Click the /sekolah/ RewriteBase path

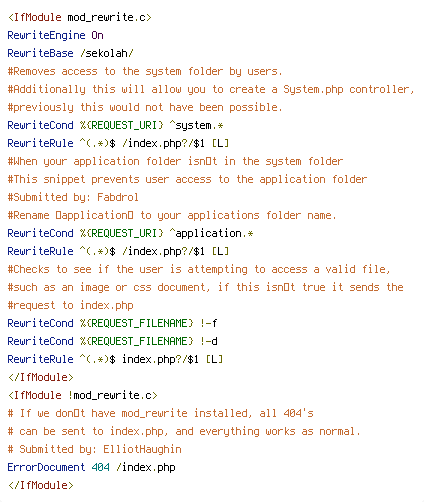(x=107, y=53)
